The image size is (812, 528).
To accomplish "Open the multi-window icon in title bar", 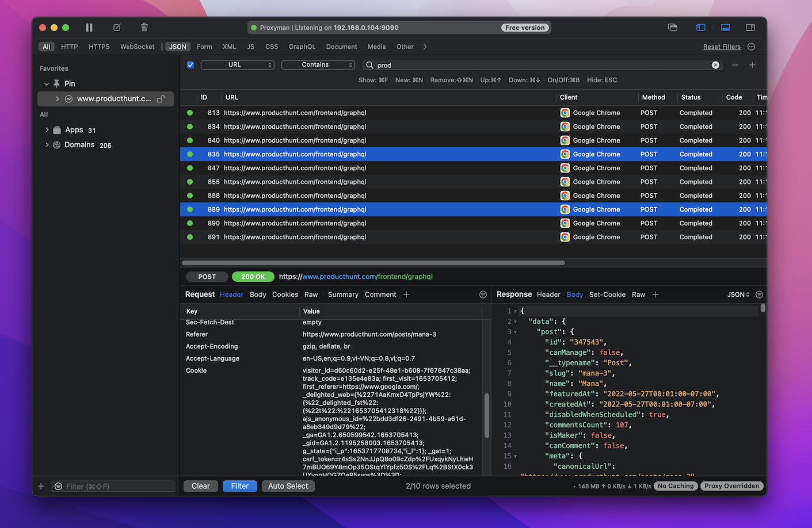I will click(x=672, y=28).
